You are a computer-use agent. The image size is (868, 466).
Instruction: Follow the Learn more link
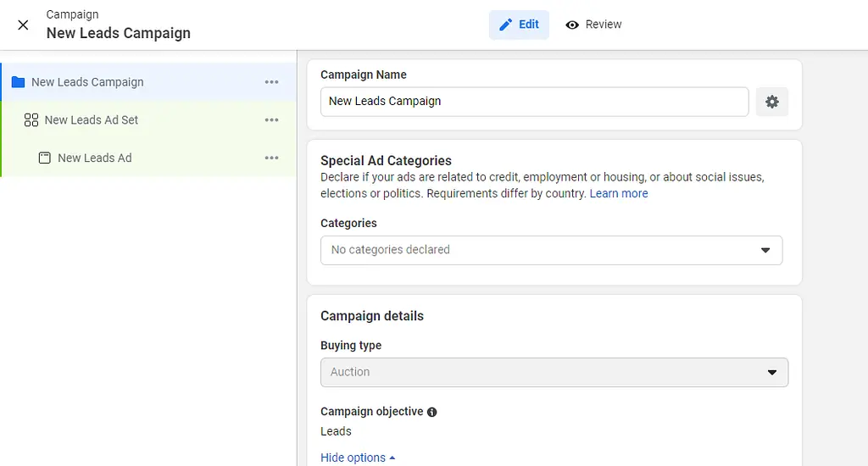point(619,193)
